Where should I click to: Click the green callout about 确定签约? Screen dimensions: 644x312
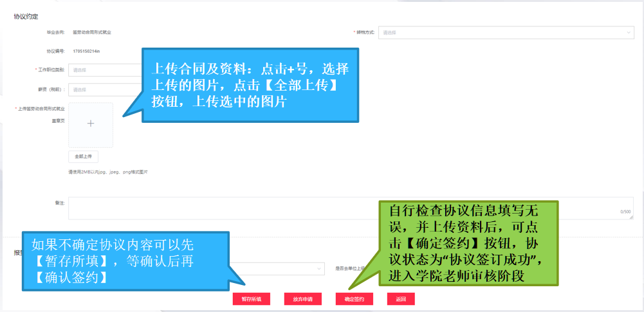click(468, 243)
